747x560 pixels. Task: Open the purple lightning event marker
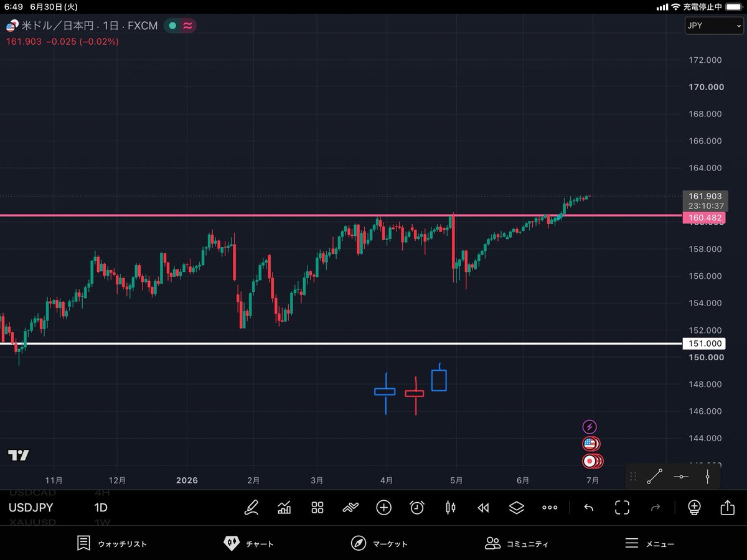(590, 427)
